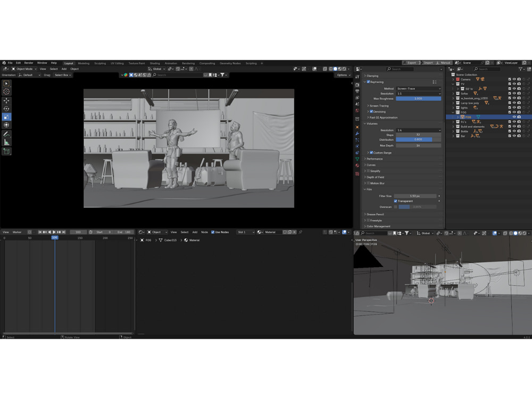Image resolution: width=532 pixels, height=399 pixels.
Task: Select the Annotate tool
Action: point(6,135)
